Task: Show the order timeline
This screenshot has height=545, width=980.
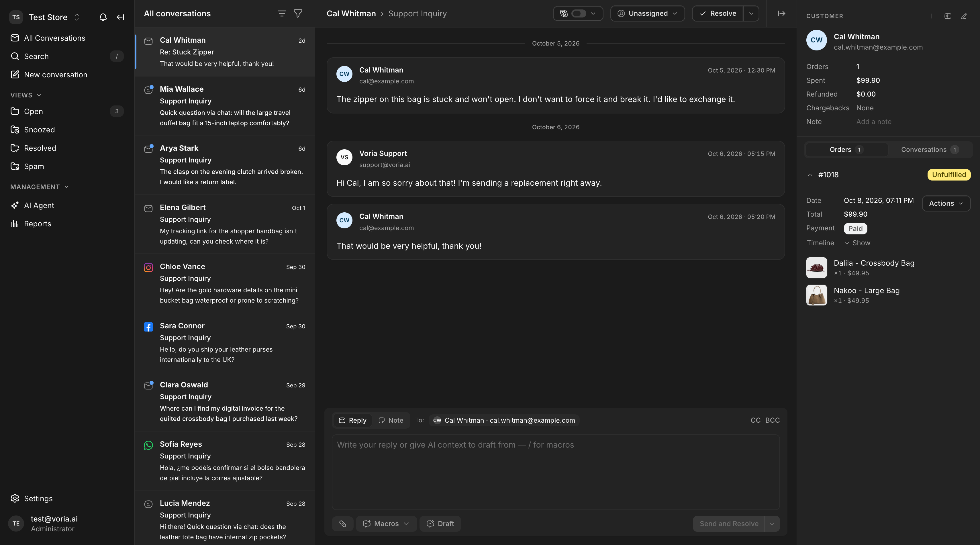Action: 857,243
